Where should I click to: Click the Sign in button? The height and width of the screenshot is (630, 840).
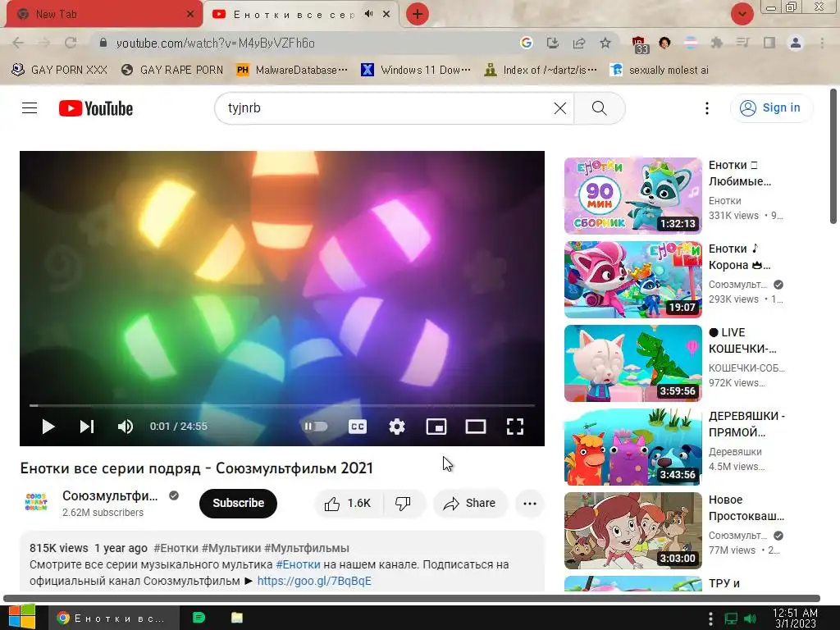pos(771,107)
